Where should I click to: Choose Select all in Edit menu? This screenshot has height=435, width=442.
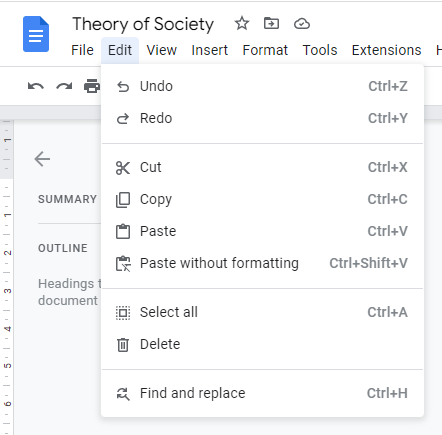pyautogui.click(x=262, y=312)
